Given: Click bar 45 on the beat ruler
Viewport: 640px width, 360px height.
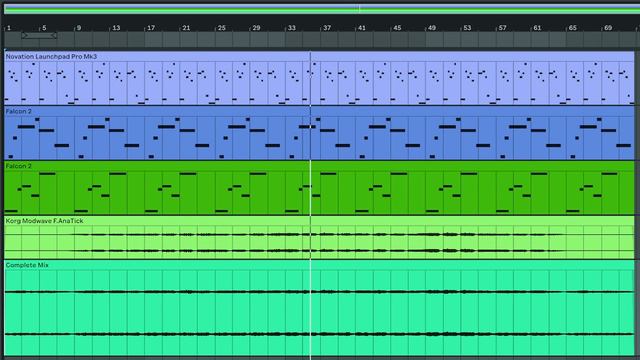Looking at the screenshot, I should pyautogui.click(x=398, y=28).
